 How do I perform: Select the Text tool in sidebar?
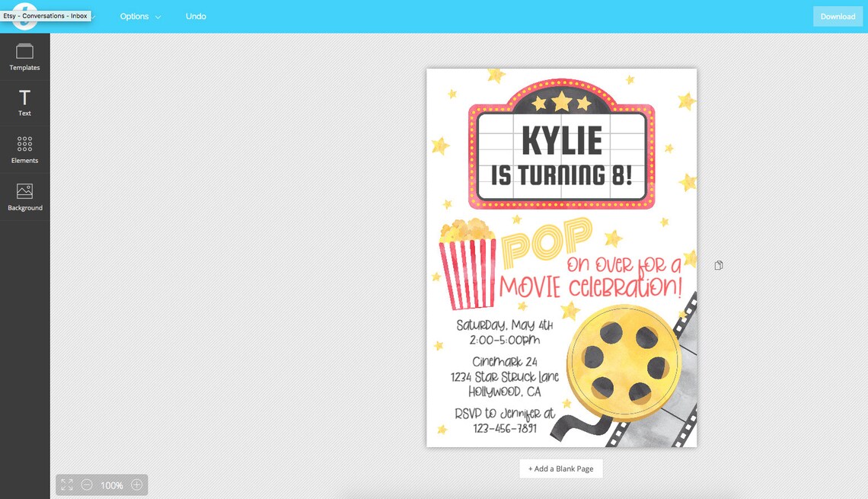pyautogui.click(x=24, y=103)
